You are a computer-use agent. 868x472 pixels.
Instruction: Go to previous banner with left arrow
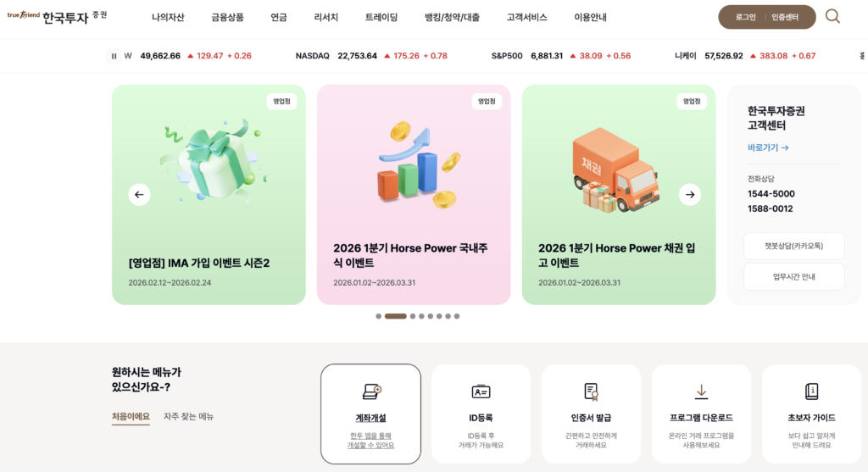(x=139, y=195)
